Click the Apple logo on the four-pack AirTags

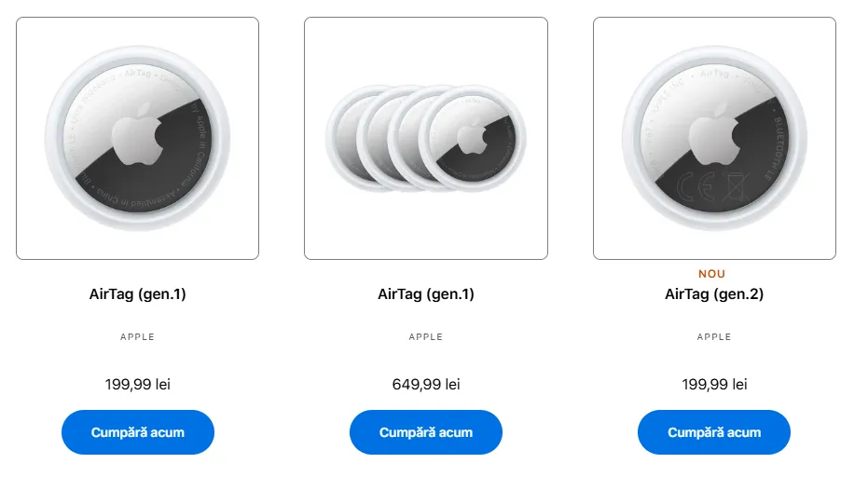point(474,138)
